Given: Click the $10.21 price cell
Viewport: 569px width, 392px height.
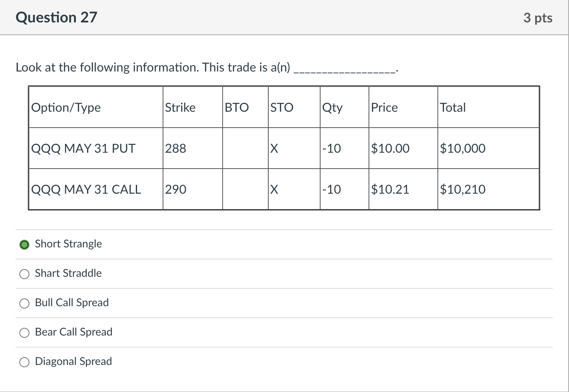Looking at the screenshot, I should point(390,189).
